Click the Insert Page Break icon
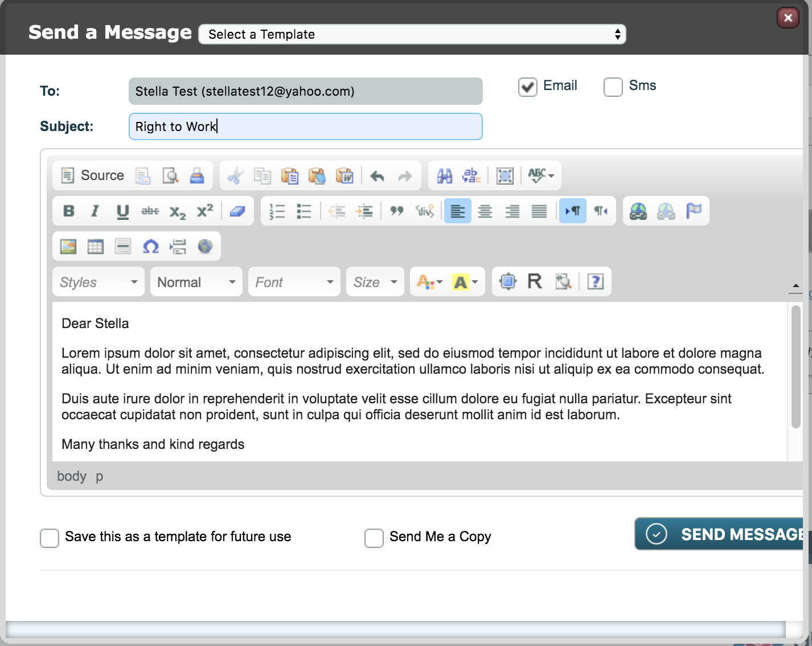Viewport: 812px width, 646px height. [178, 246]
